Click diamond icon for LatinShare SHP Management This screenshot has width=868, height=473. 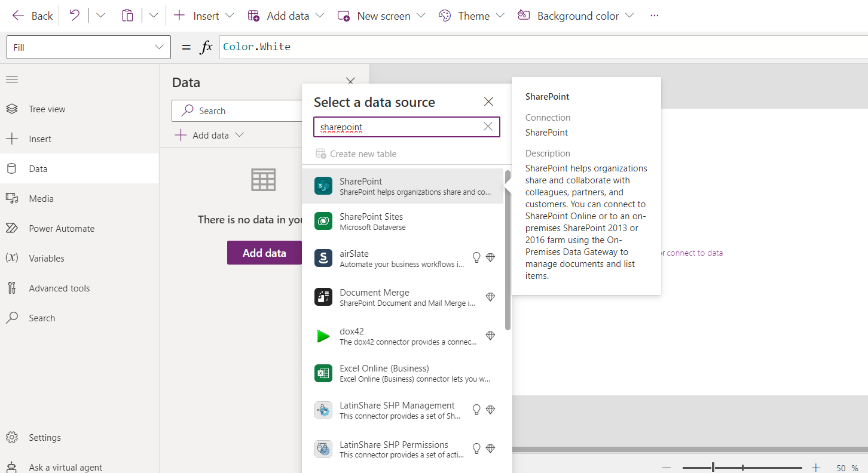[x=490, y=410]
